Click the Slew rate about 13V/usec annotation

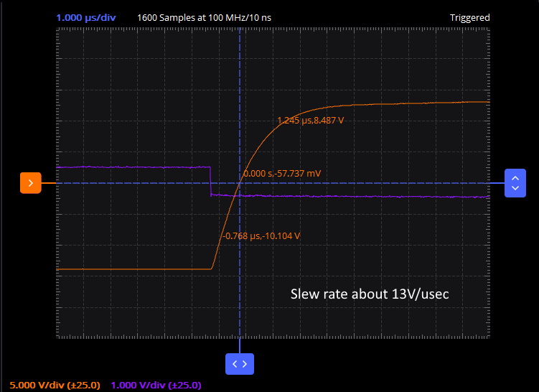pyautogui.click(x=370, y=294)
